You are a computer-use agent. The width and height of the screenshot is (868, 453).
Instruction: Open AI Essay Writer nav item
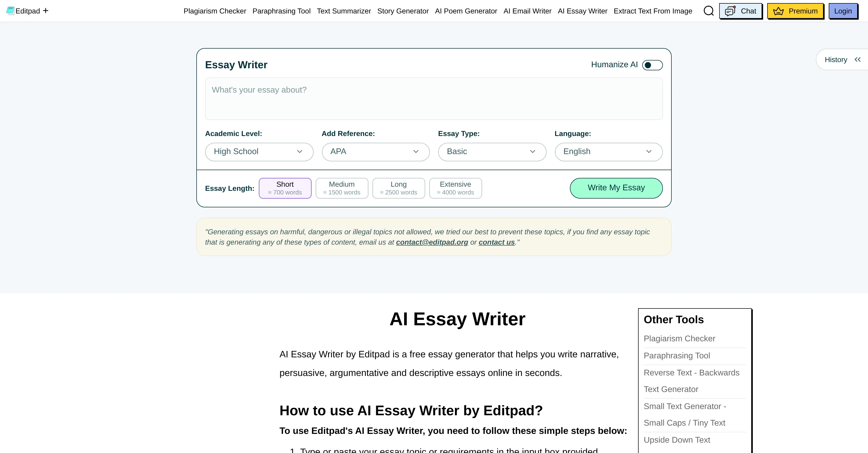tap(582, 11)
